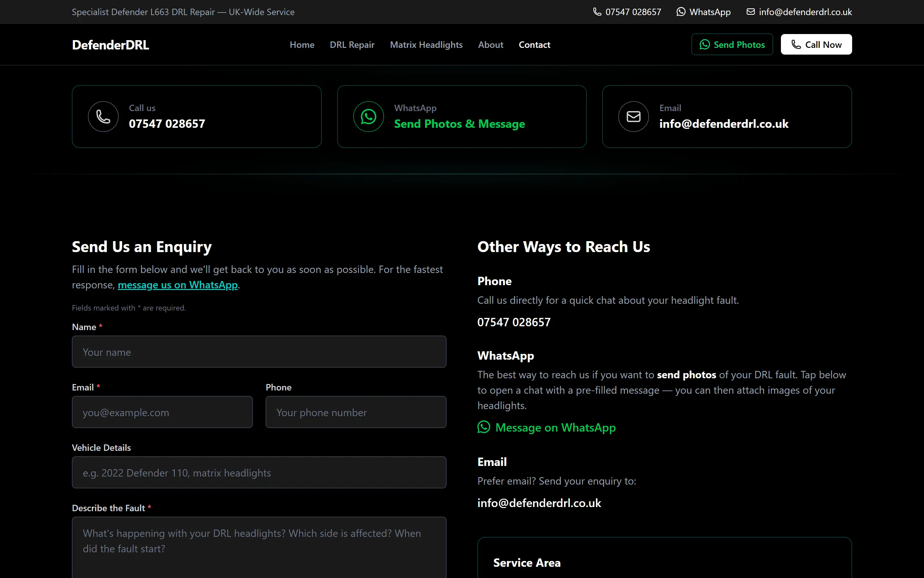Open the Matrix Headlights page
The height and width of the screenshot is (578, 924).
(426, 45)
